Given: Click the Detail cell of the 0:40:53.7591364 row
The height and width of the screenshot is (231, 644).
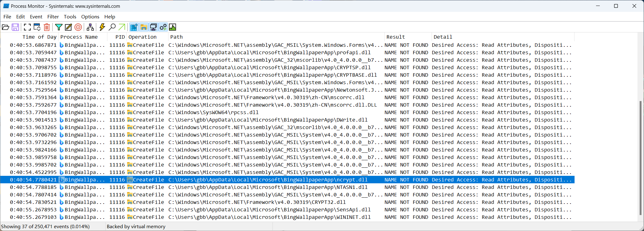Looking at the screenshot, I should pos(502,97).
